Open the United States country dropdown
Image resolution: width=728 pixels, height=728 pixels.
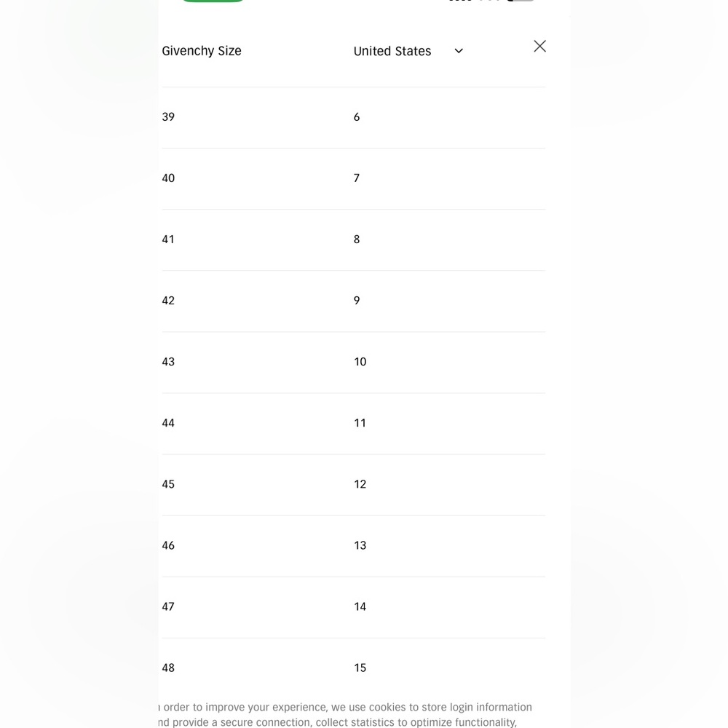point(393,51)
